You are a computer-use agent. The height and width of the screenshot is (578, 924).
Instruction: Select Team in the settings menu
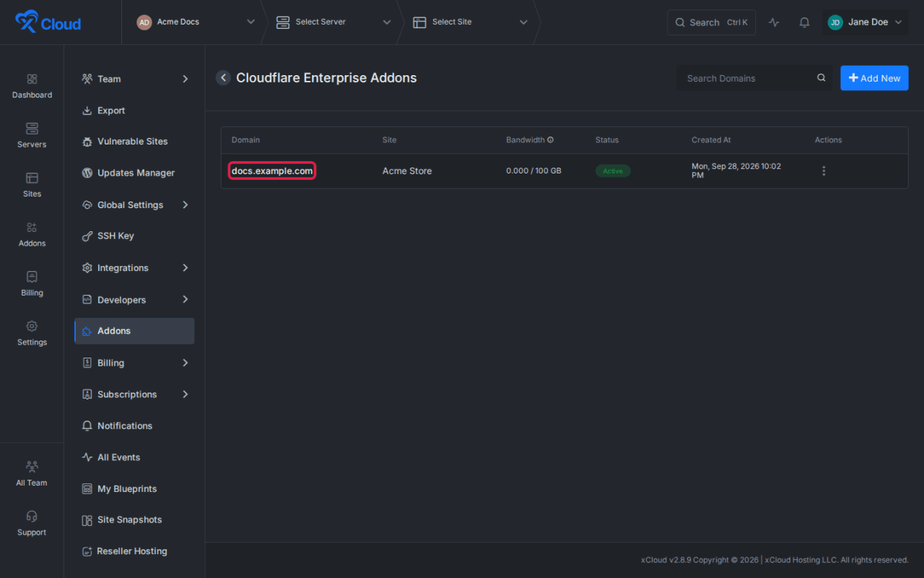[134, 79]
